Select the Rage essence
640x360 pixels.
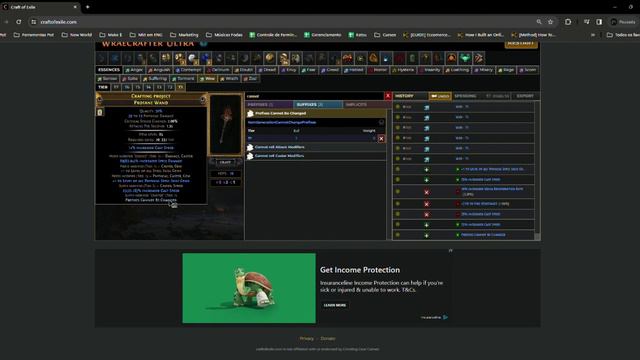click(x=506, y=70)
